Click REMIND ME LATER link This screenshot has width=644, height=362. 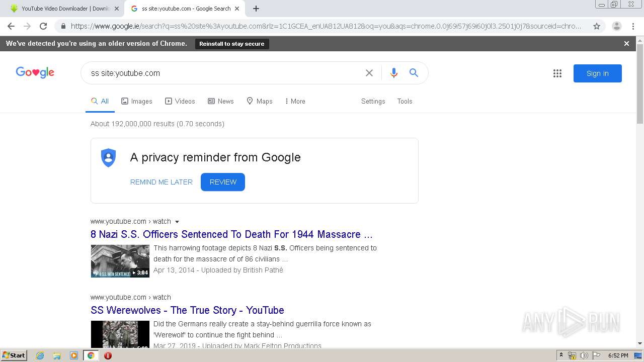pos(162,182)
